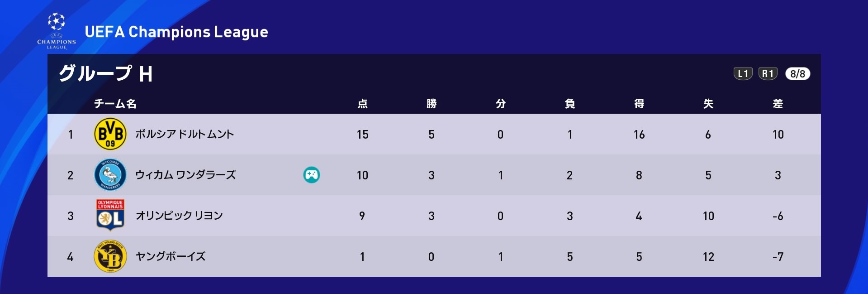Screen dimensions: 868x294
Task: Click the Wycombe Wanderers club crest
Action: click(x=110, y=175)
